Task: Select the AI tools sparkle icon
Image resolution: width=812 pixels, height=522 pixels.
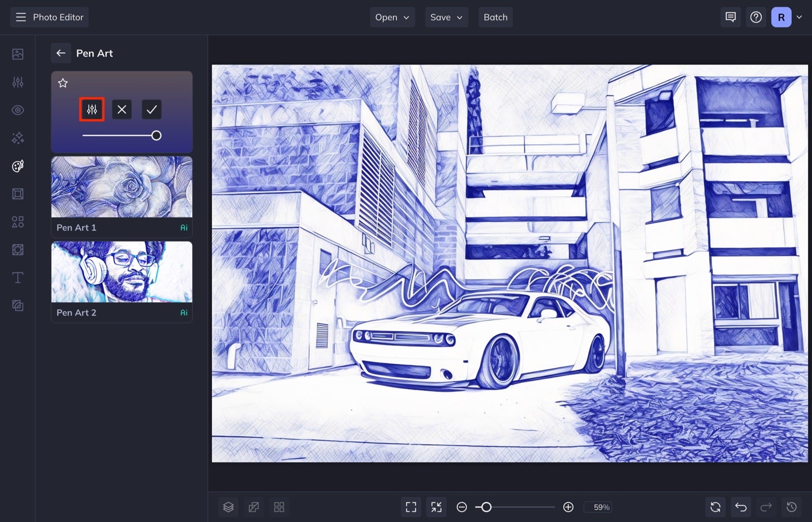Action: click(x=18, y=138)
